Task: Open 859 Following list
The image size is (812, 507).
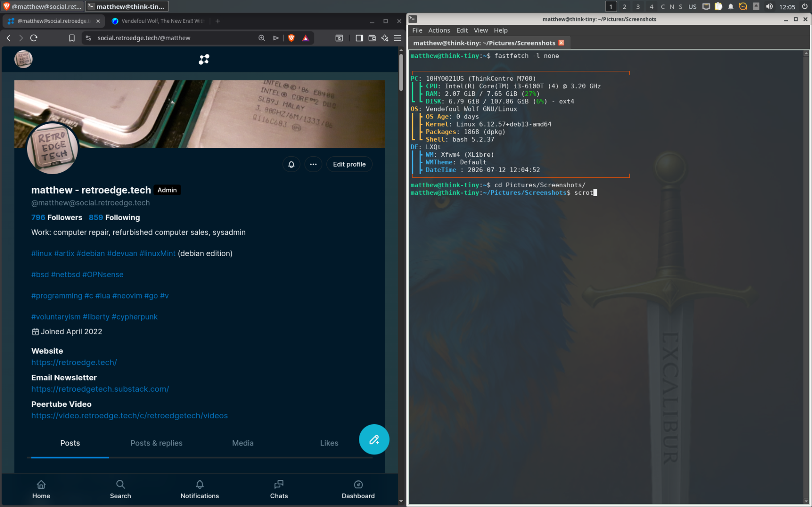Action: (114, 217)
